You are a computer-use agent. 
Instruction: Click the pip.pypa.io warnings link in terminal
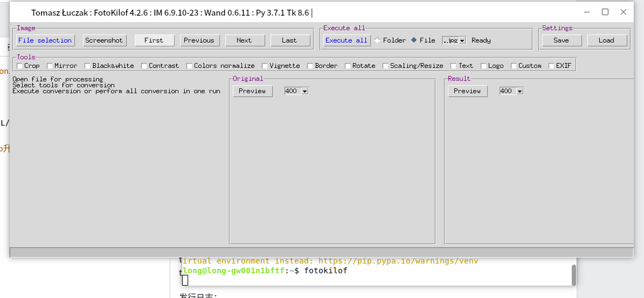coord(398,260)
